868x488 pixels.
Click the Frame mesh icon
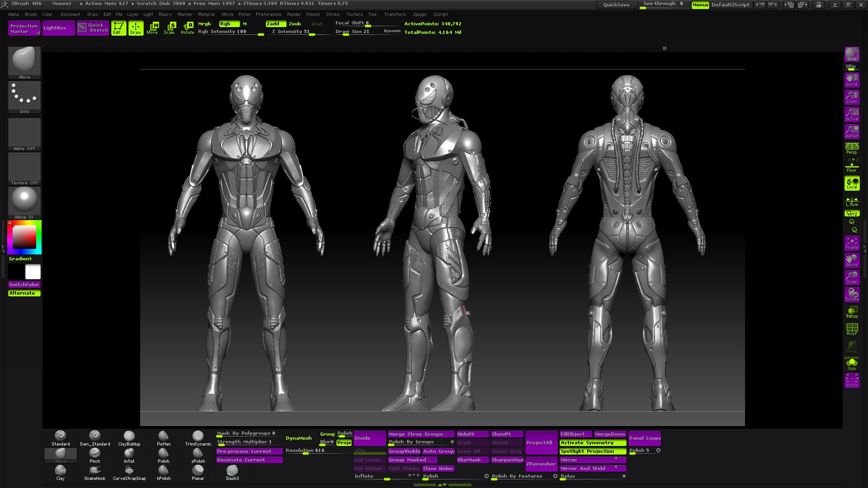click(852, 243)
